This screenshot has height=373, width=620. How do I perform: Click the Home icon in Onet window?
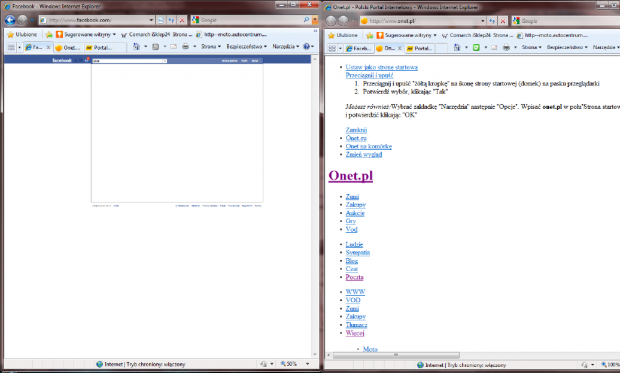(x=457, y=47)
